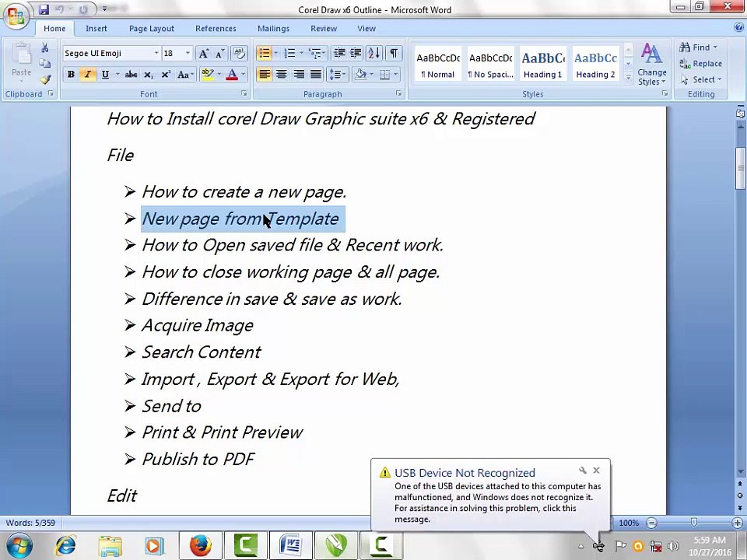The height and width of the screenshot is (560, 747).
Task: Shrink font size with the smaller A icon
Action: [219, 54]
